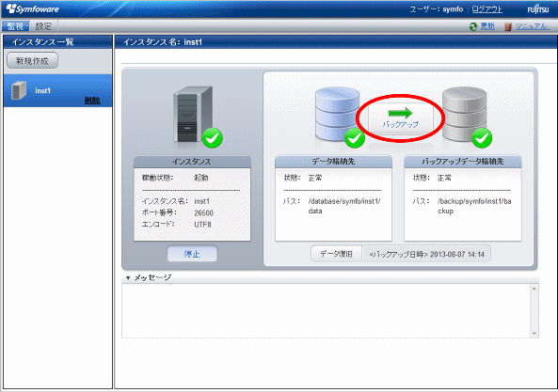Click the manual book icon
This screenshot has height=392, width=558.
pyautogui.click(x=508, y=26)
